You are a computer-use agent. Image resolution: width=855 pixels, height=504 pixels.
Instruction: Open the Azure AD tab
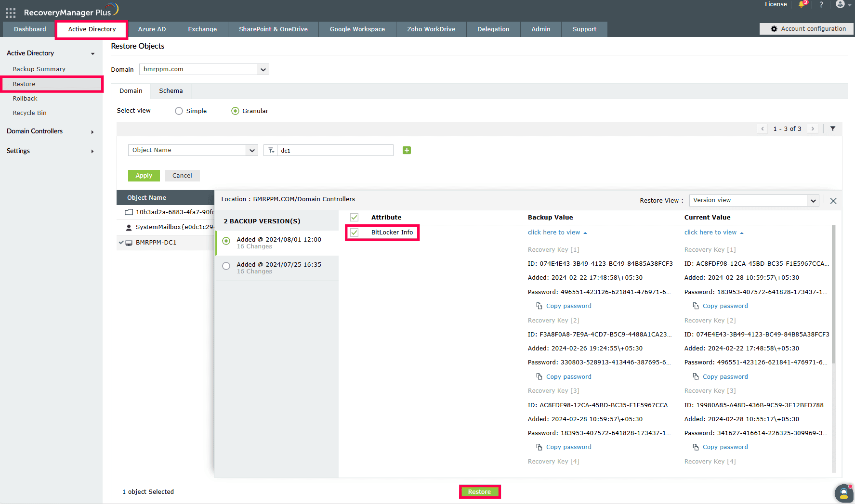(152, 29)
